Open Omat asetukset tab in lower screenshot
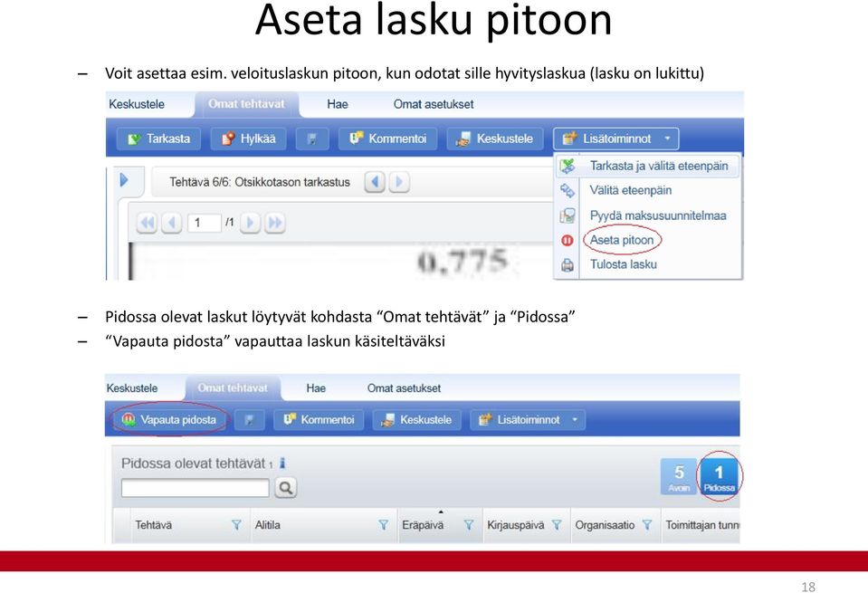This screenshot has width=868, height=593. click(x=404, y=388)
